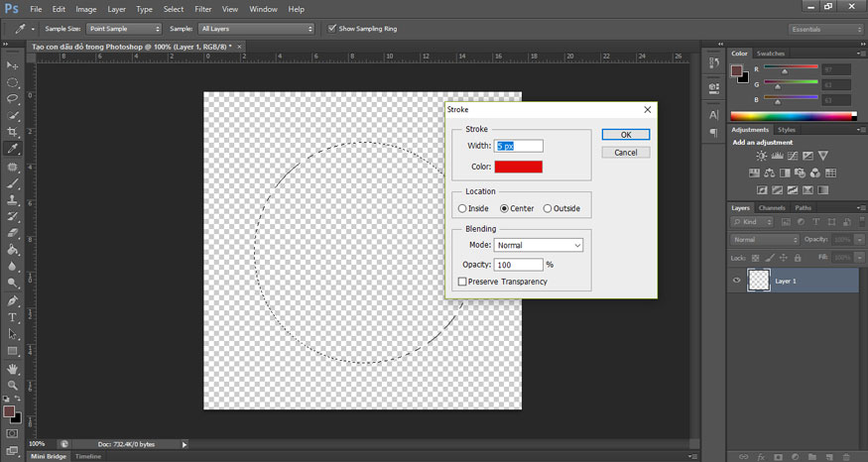Select the Outside location option

(561, 208)
